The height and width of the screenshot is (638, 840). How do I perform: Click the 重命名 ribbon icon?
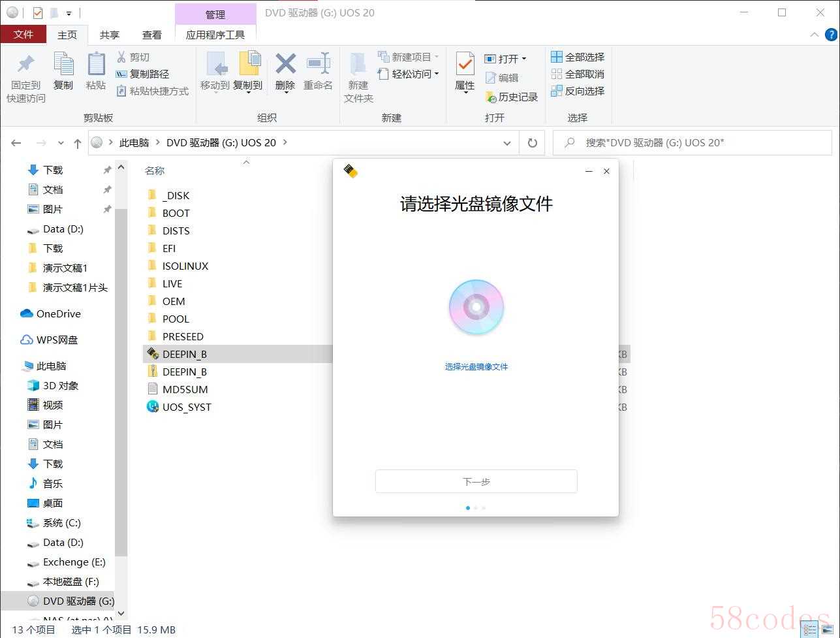pyautogui.click(x=319, y=64)
